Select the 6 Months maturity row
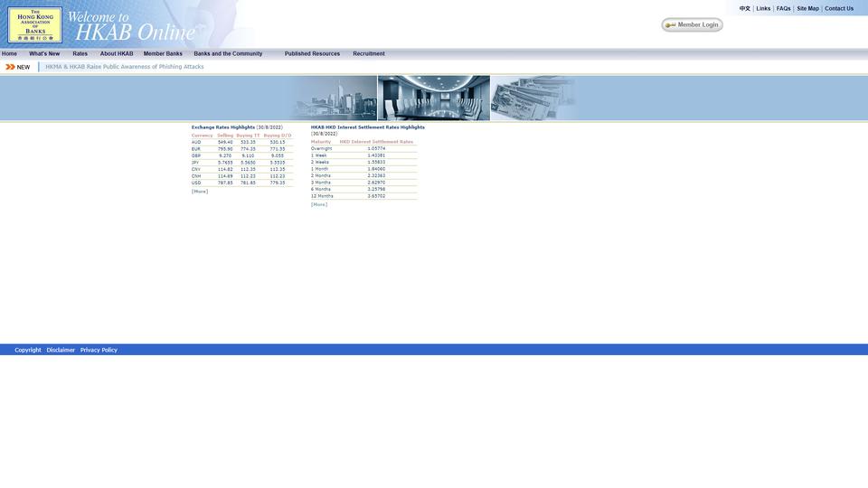 [x=363, y=189]
